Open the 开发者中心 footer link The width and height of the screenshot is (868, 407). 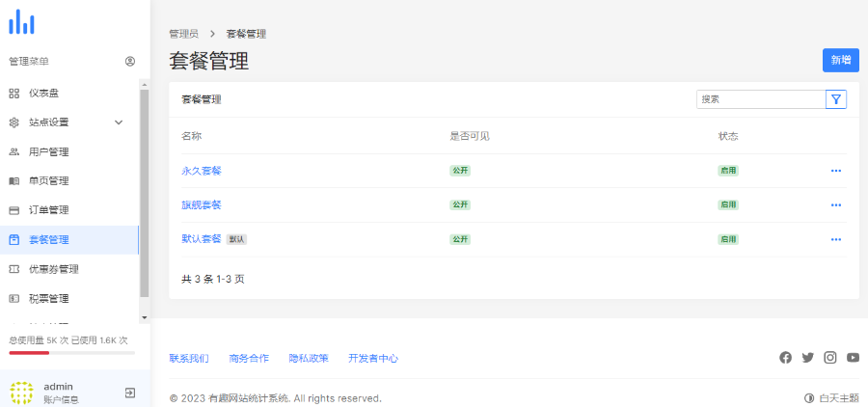(x=373, y=358)
